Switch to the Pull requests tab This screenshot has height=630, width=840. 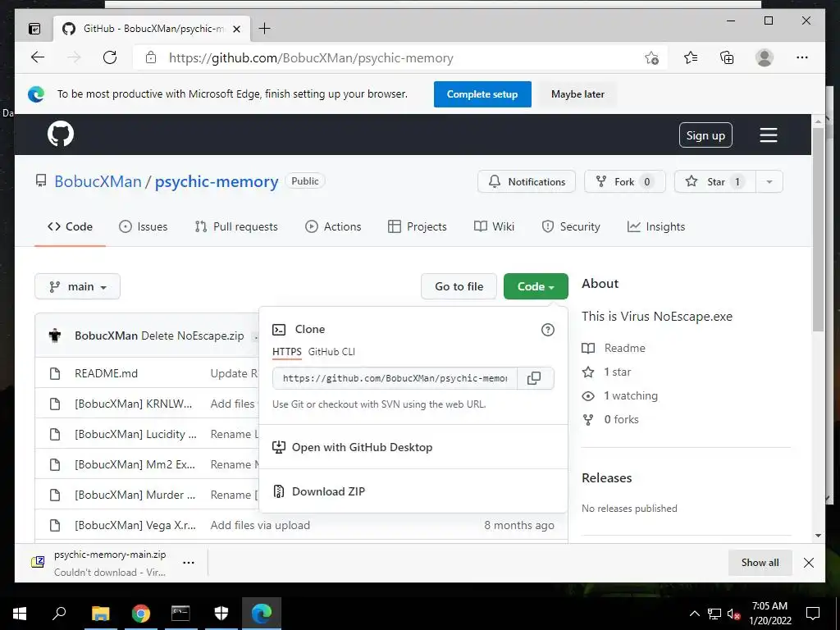[x=236, y=226]
